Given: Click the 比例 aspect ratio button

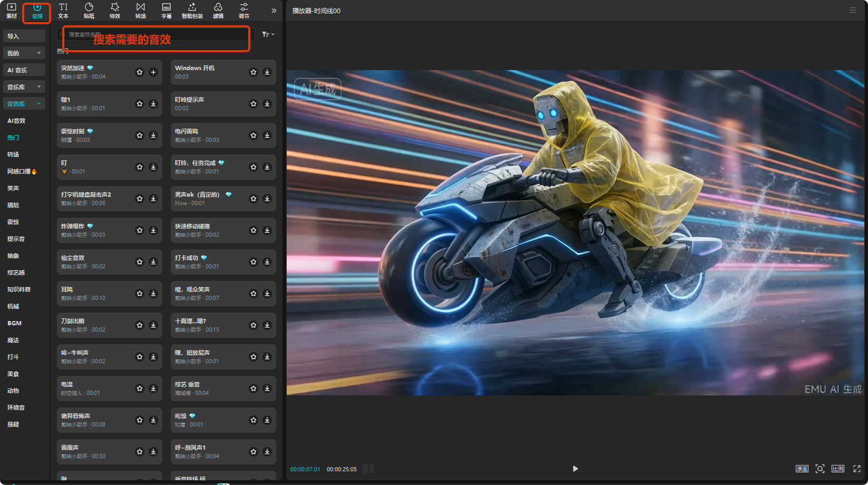Looking at the screenshot, I should point(837,469).
